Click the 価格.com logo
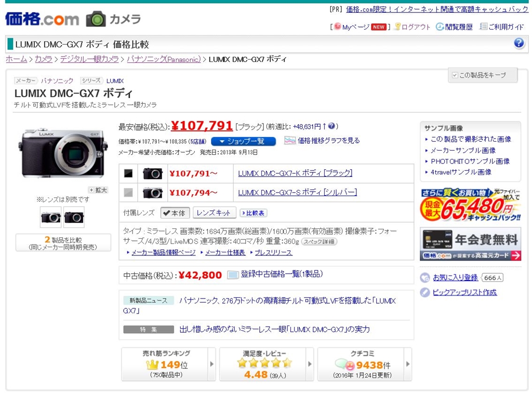 pos(42,19)
